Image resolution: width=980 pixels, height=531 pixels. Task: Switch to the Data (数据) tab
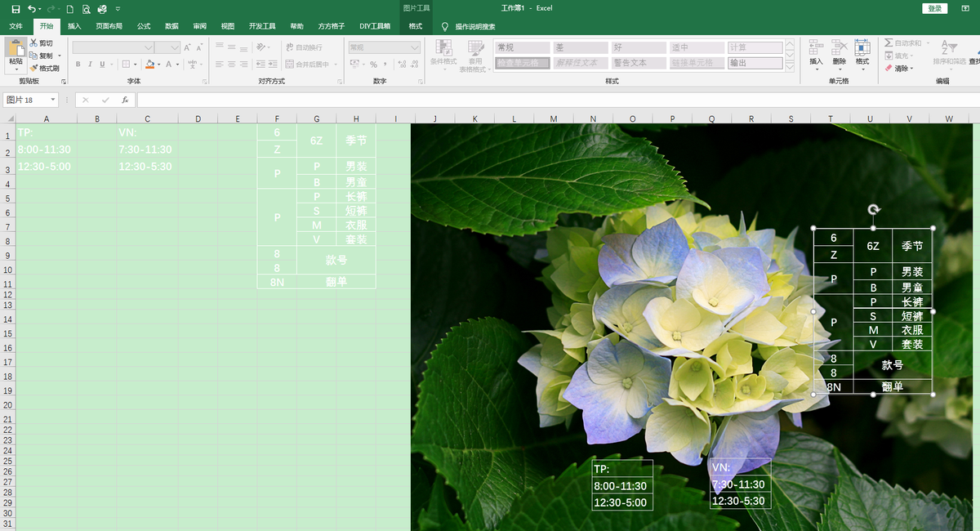tap(171, 26)
